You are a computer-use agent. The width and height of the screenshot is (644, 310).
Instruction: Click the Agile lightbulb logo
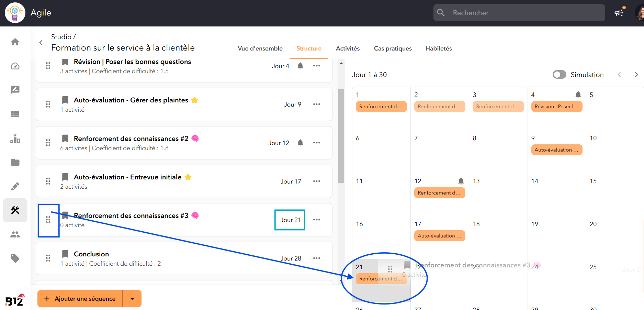coord(15,13)
